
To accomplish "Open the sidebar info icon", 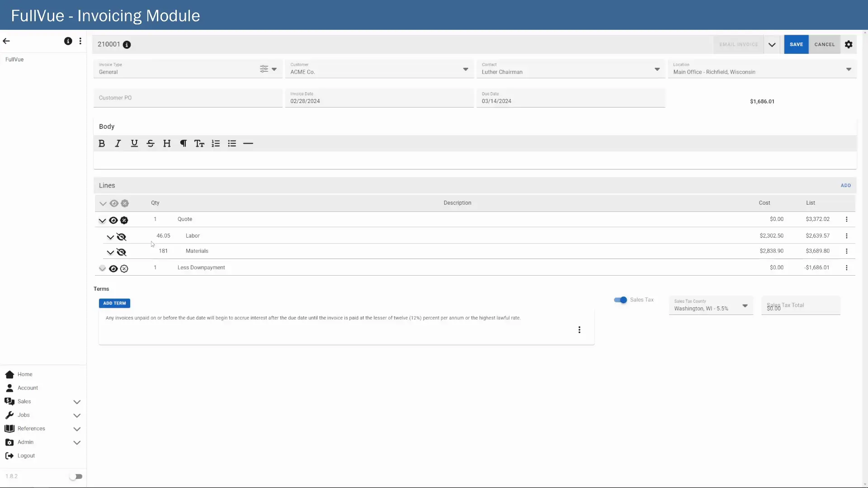I will [68, 41].
